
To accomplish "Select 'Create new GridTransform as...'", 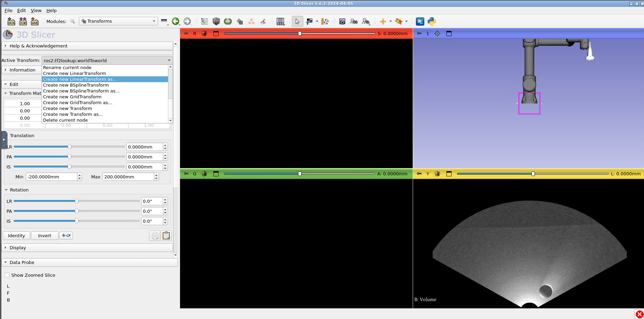I will [105, 102].
